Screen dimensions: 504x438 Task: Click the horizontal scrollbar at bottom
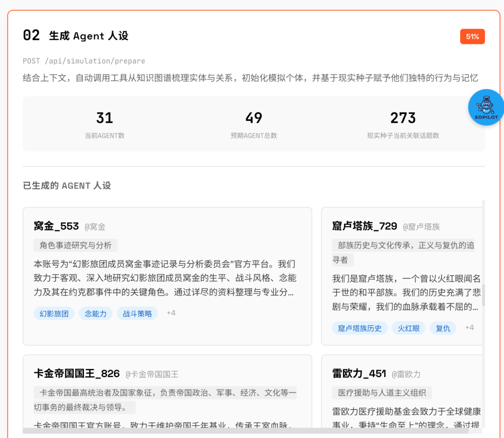tap(245, 431)
